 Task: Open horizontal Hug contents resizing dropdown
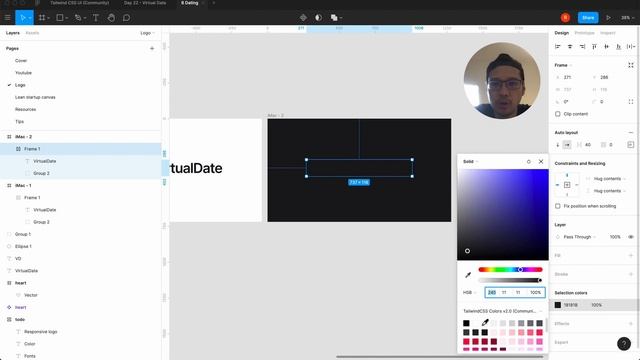point(609,179)
